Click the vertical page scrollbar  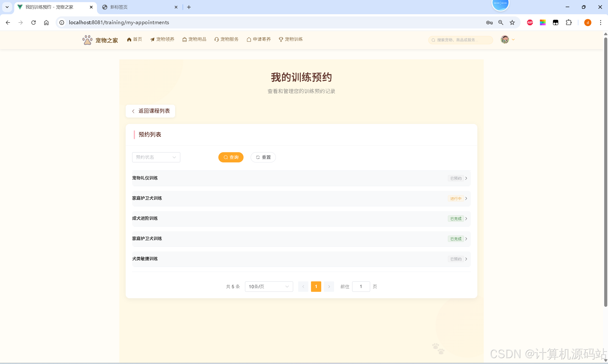(606, 172)
